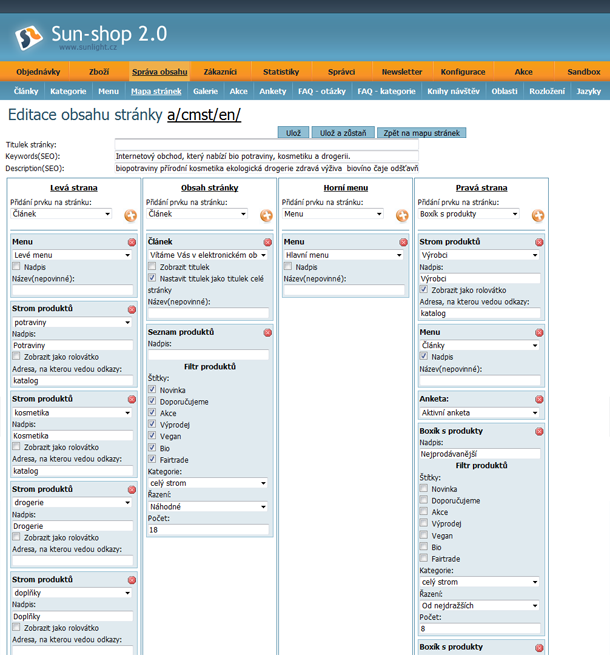Click the Keywords(SEO) input field
The height and width of the screenshot is (655, 610).
[x=267, y=156]
